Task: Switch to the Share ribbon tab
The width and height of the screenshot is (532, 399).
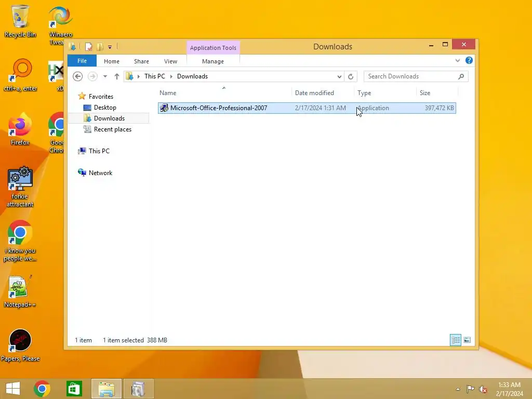Action: click(x=141, y=61)
